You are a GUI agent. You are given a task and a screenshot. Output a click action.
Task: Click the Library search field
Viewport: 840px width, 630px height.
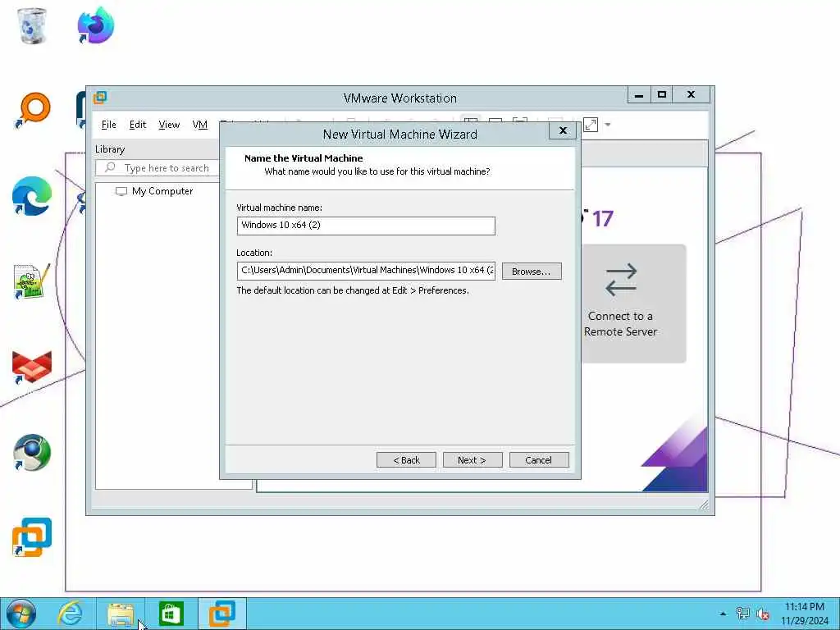coord(157,167)
